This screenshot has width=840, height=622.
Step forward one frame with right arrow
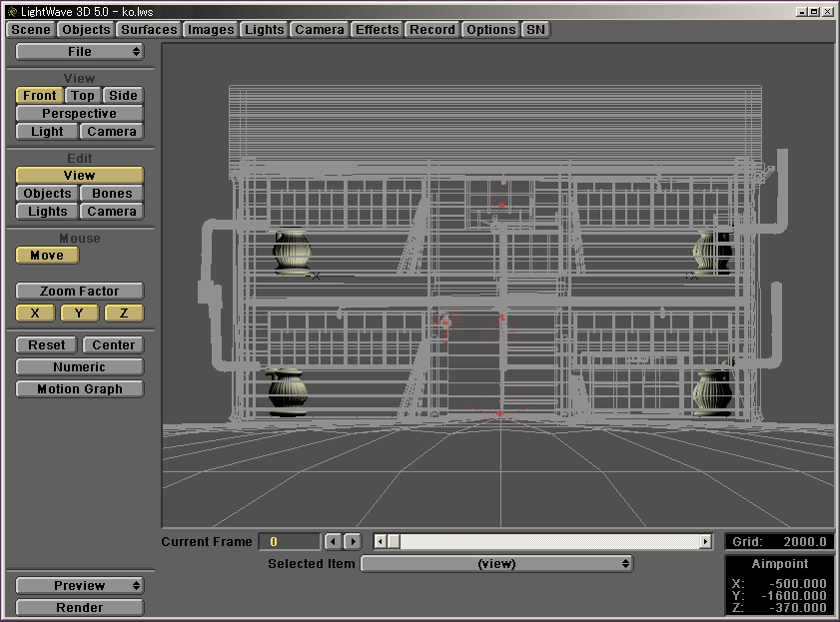(353, 541)
